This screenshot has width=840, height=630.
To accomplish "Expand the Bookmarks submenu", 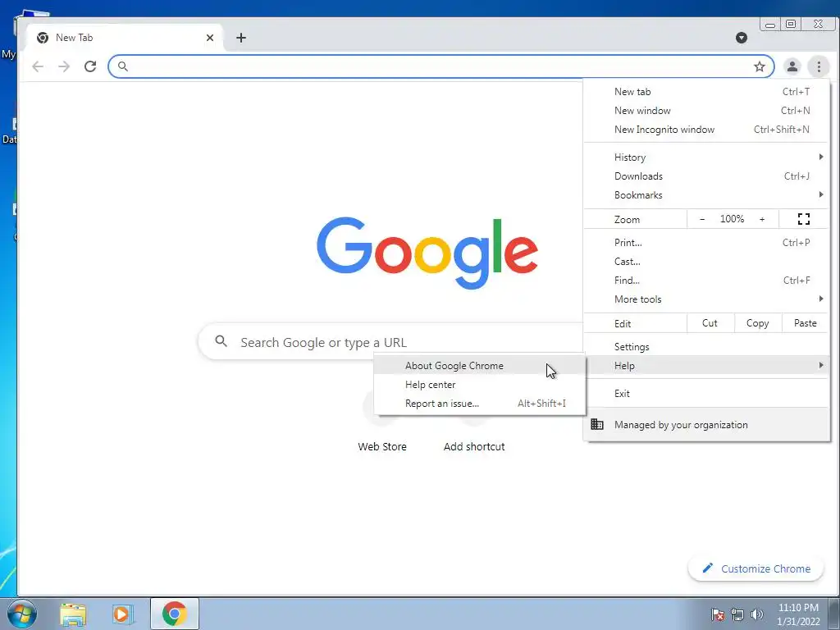I will pyautogui.click(x=706, y=195).
